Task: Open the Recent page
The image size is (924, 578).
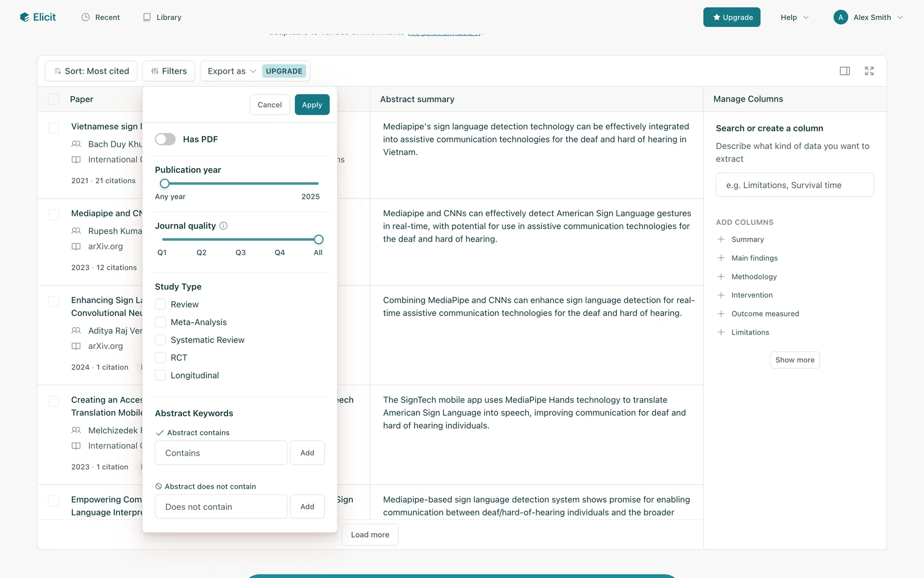Action: coord(101,17)
